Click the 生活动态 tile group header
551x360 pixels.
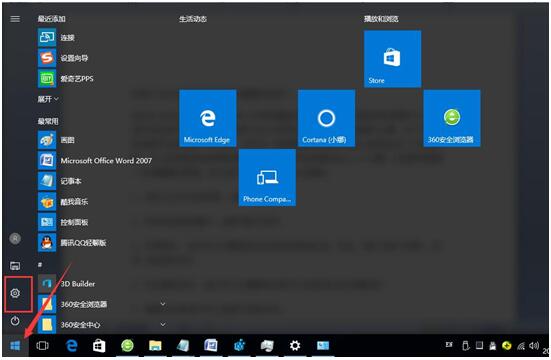click(x=193, y=19)
